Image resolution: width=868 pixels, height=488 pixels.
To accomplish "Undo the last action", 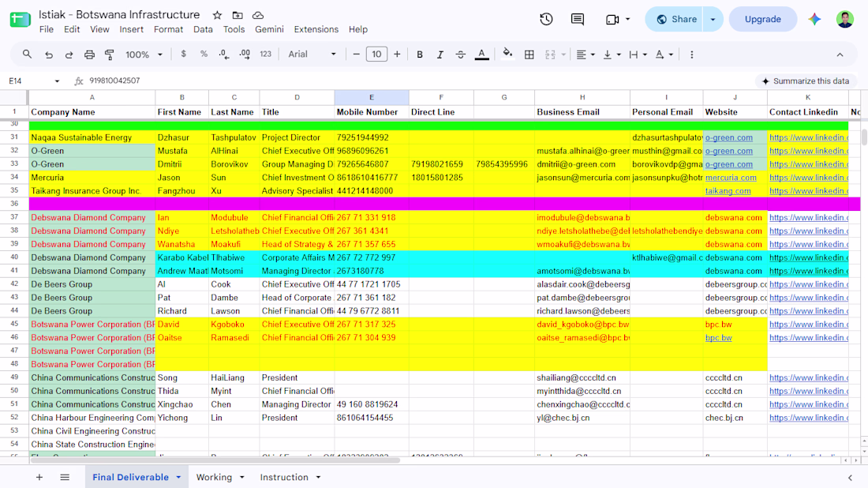I will point(49,54).
